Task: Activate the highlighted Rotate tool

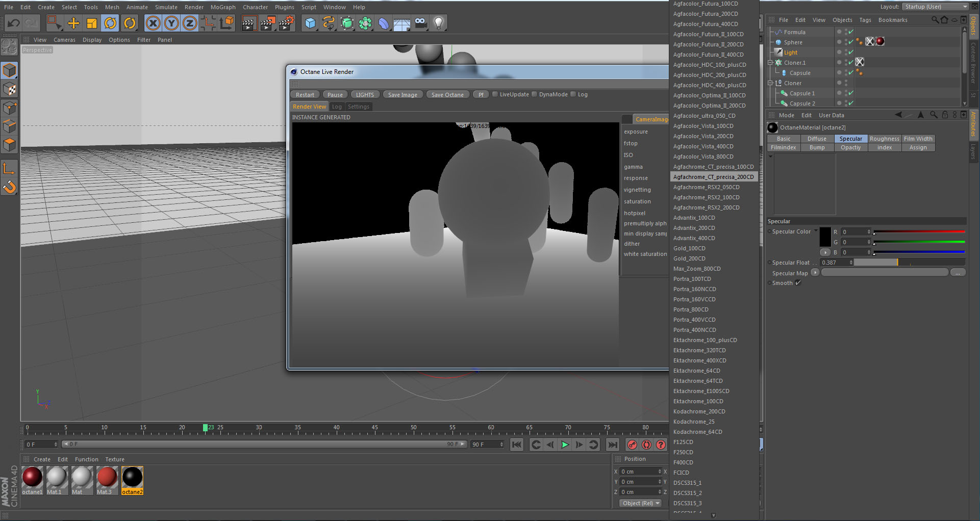Action: pyautogui.click(x=110, y=23)
